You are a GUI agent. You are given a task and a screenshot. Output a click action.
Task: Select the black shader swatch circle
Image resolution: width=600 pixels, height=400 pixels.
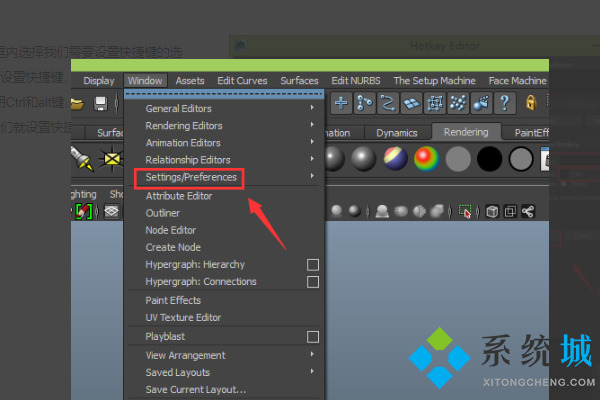pos(489,158)
